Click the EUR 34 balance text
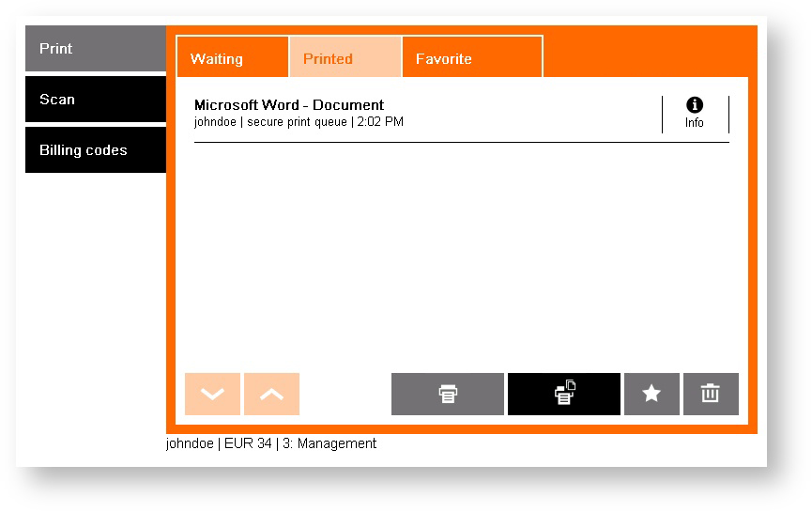Screen dimensions: 812x512 246,443
